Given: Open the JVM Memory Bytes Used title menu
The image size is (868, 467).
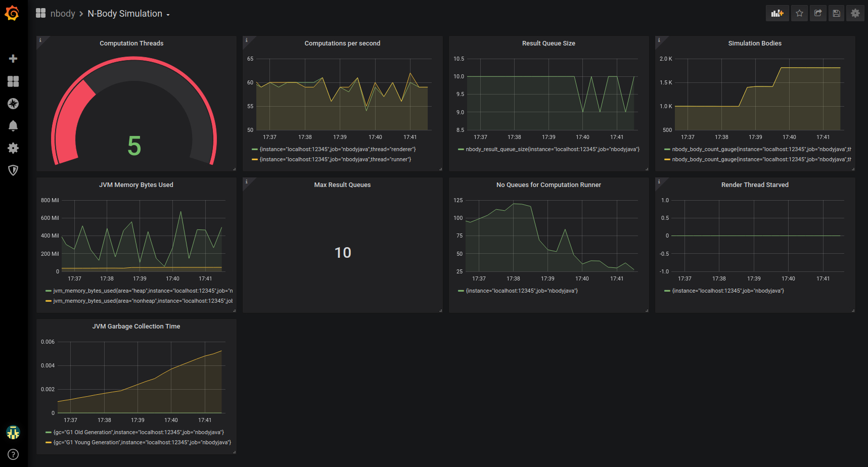Looking at the screenshot, I should click(136, 185).
